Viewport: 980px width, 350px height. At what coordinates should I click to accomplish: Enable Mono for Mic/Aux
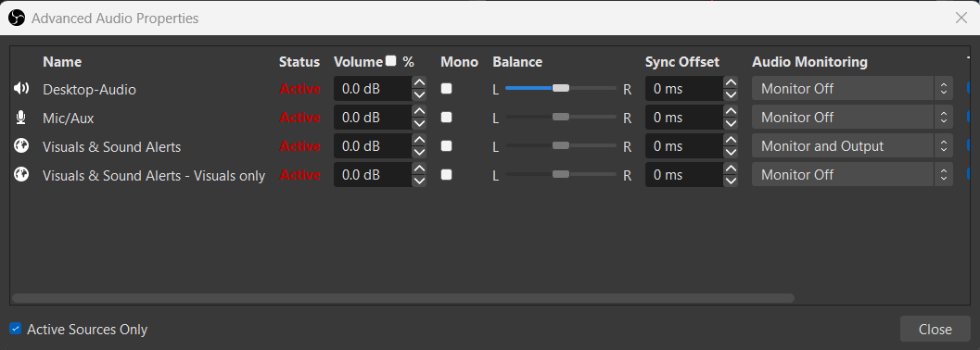click(446, 118)
